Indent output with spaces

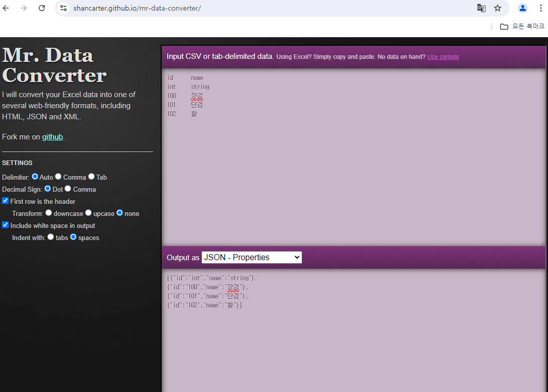74,237
